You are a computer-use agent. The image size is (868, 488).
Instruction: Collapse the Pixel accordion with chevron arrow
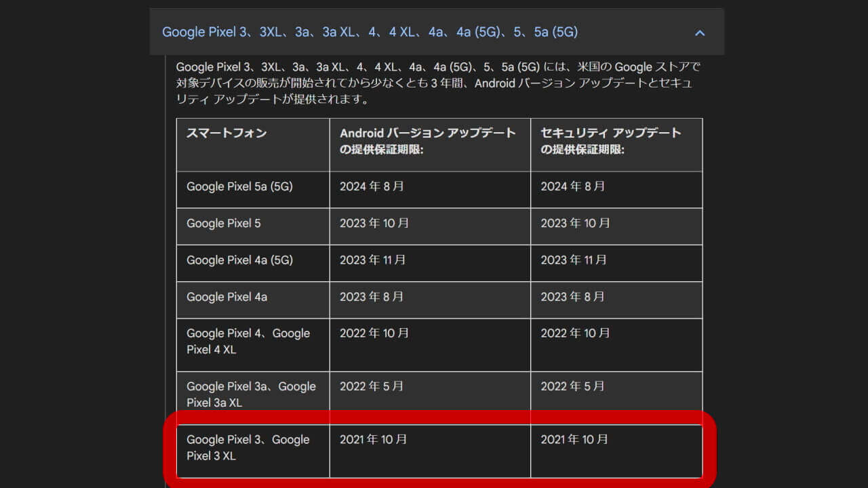point(700,33)
